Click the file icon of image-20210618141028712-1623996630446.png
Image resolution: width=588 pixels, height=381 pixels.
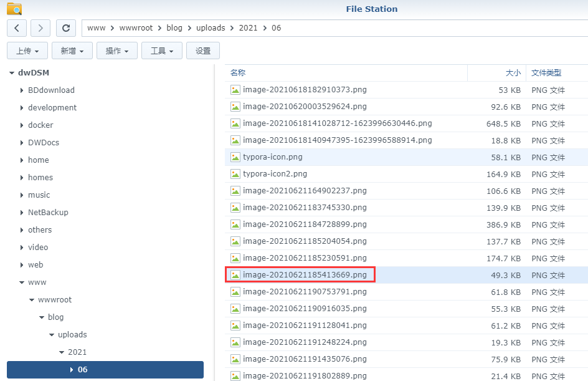(x=235, y=123)
